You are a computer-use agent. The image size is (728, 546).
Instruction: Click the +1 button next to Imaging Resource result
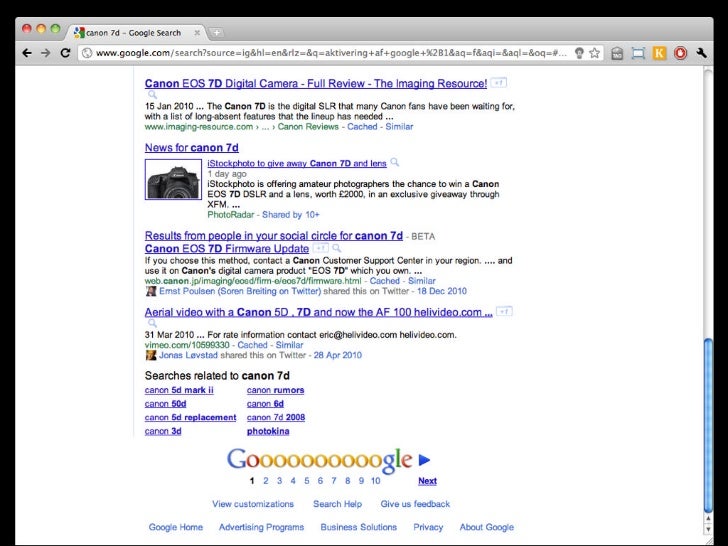click(499, 83)
